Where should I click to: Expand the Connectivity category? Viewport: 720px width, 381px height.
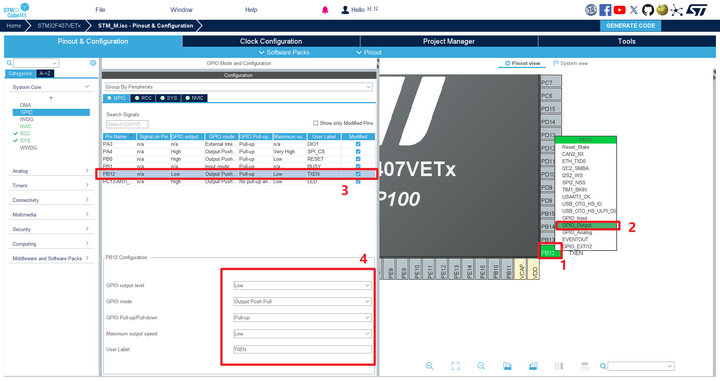(51, 200)
